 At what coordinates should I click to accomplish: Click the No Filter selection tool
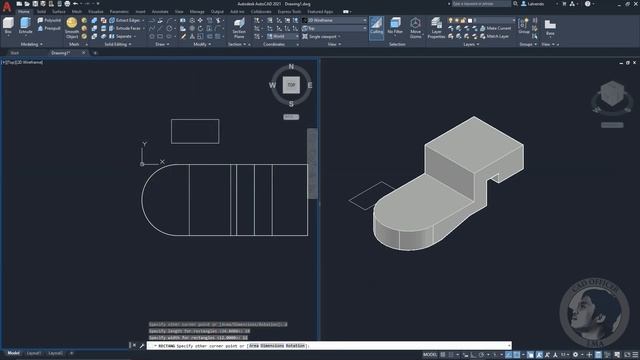(395, 26)
